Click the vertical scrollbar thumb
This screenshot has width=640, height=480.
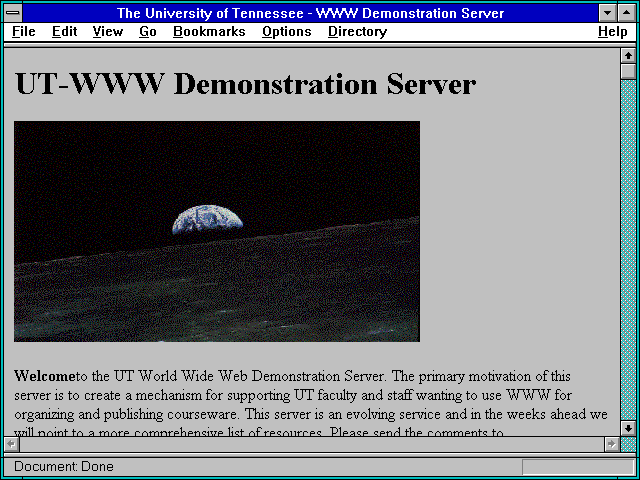[x=628, y=71]
